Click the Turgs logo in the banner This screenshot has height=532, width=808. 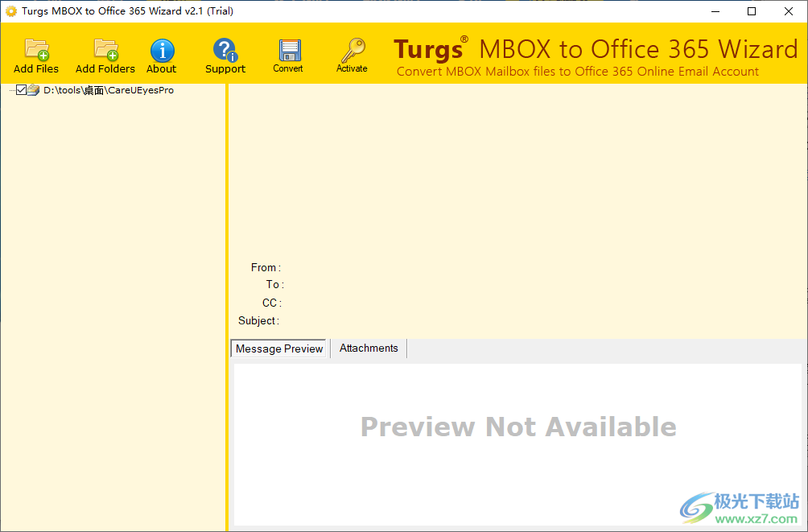429,49
